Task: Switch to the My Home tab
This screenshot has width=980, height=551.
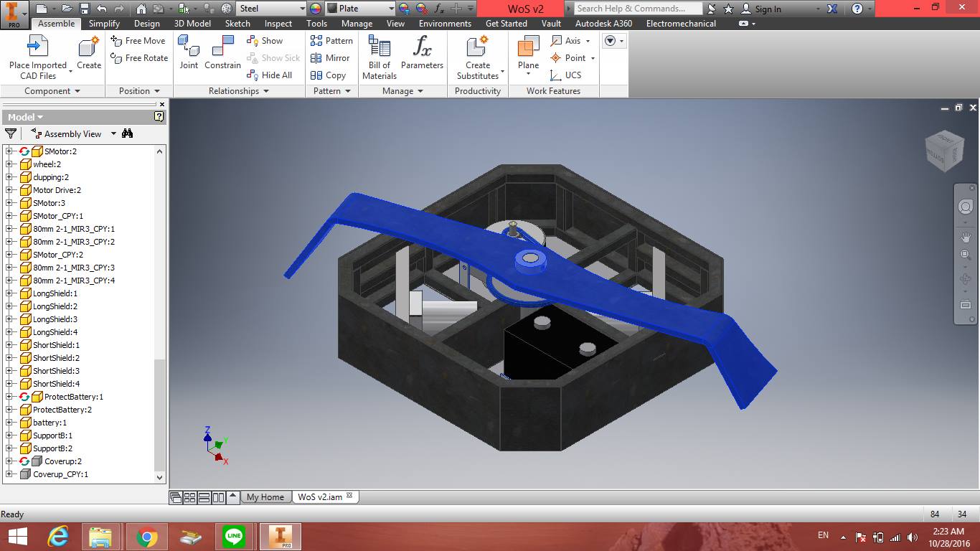Action: [265, 496]
